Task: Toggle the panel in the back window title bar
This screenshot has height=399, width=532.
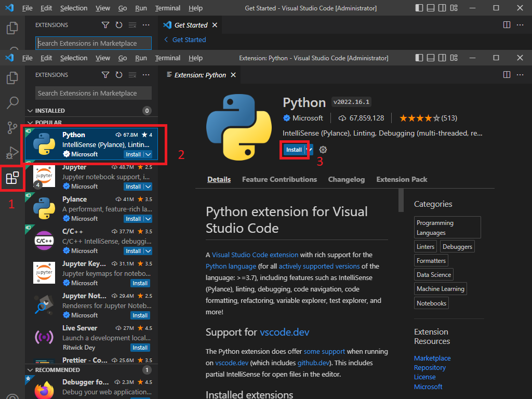Action: click(431, 8)
